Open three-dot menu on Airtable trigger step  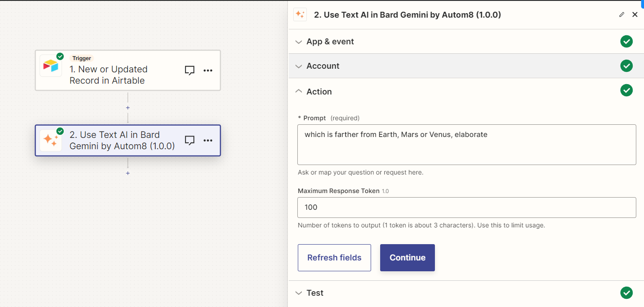pos(208,71)
